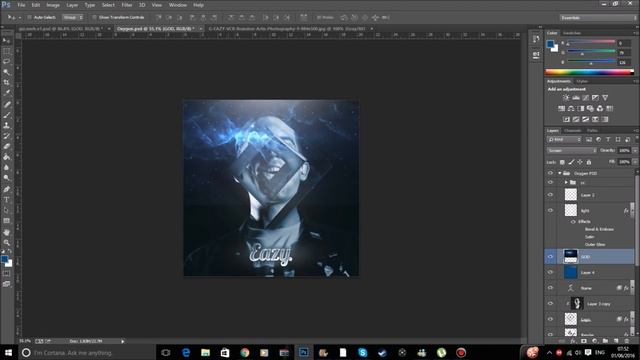Image resolution: width=640 pixels, height=360 pixels.
Task: Select the Hand tool
Action: pos(6,232)
